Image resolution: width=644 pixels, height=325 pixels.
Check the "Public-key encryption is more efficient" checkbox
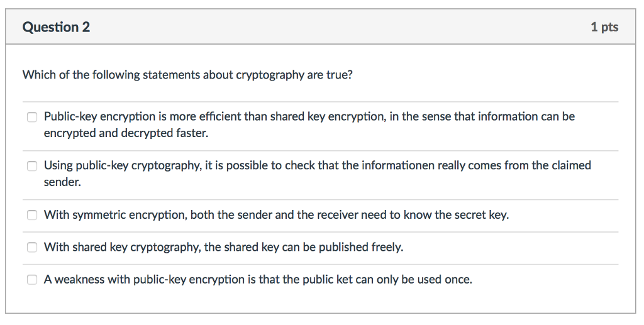coord(32,118)
